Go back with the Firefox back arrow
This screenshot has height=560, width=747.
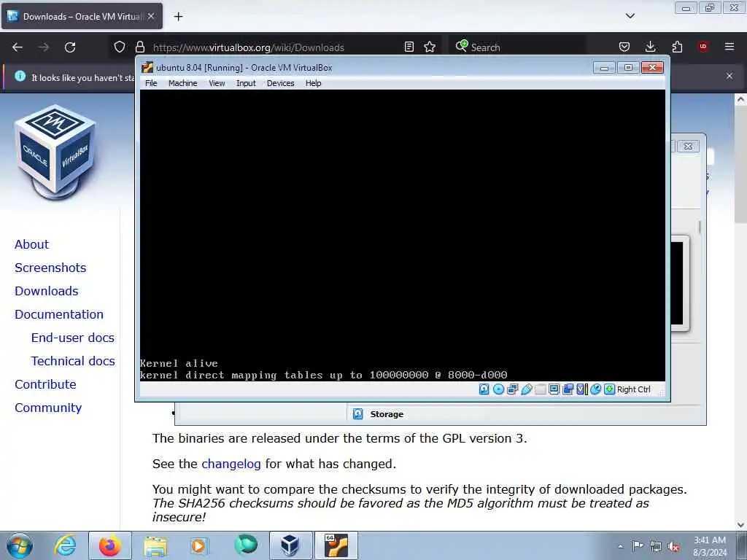coord(18,47)
